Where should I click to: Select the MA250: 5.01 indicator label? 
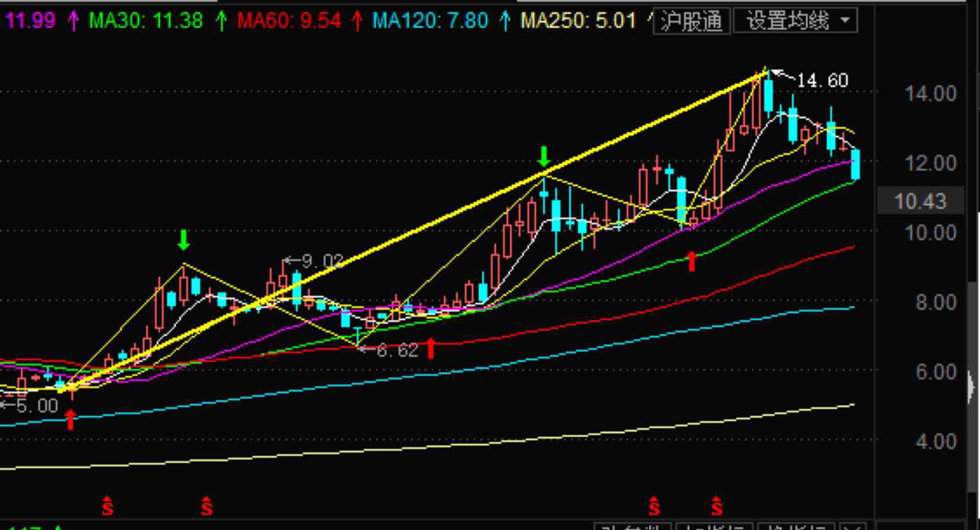(578, 20)
